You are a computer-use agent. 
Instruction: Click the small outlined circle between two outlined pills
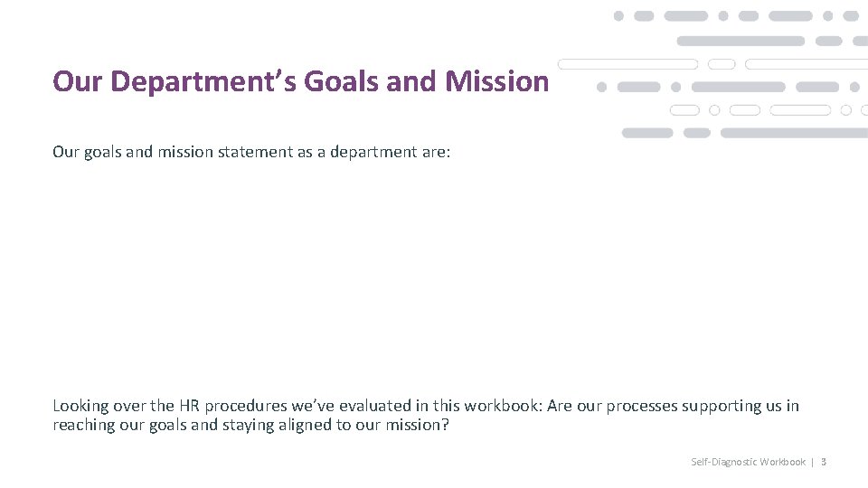(714, 110)
